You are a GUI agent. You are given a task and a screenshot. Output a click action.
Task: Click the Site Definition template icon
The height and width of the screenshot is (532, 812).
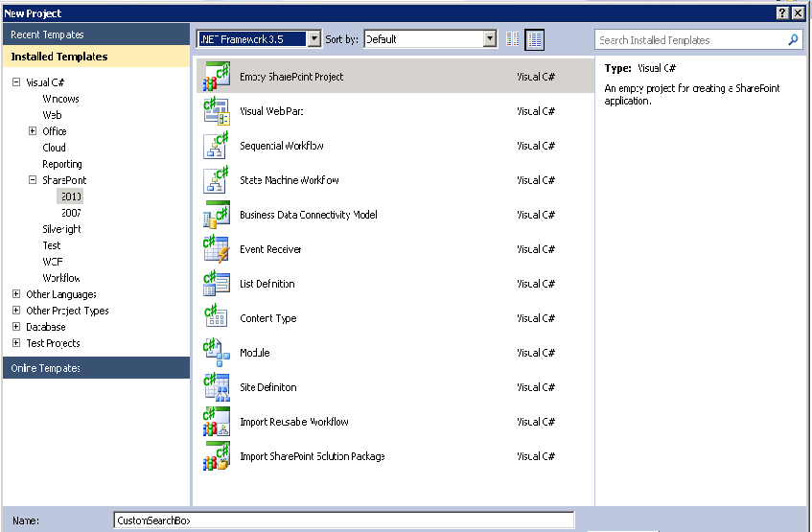click(x=217, y=387)
